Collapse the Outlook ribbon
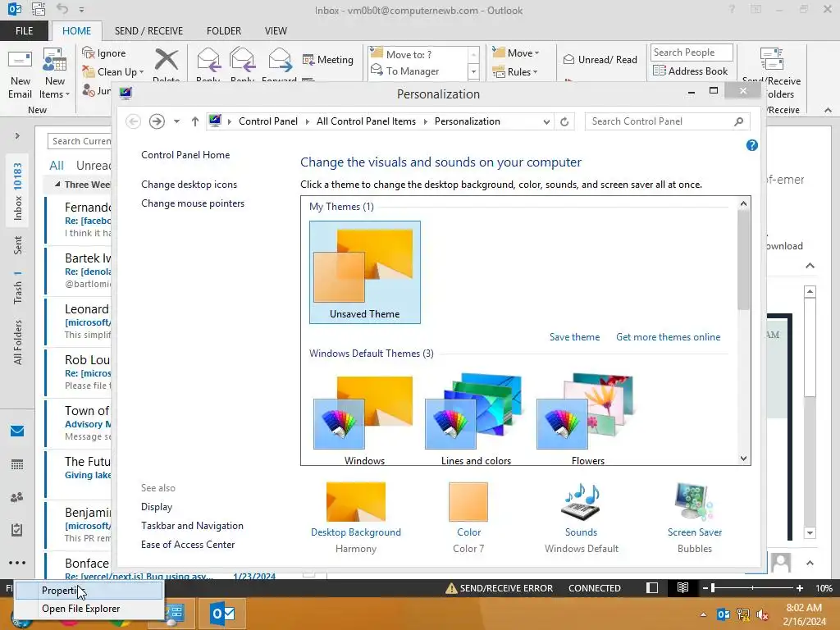The image size is (840, 630). (828, 111)
